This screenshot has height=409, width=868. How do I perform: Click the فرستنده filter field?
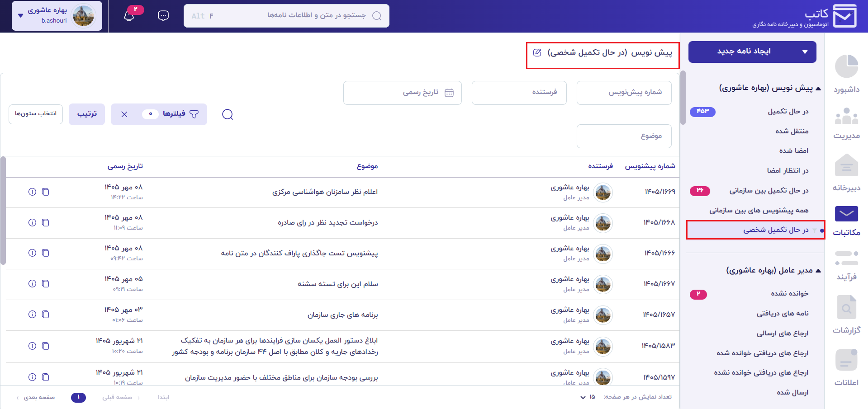pos(519,93)
